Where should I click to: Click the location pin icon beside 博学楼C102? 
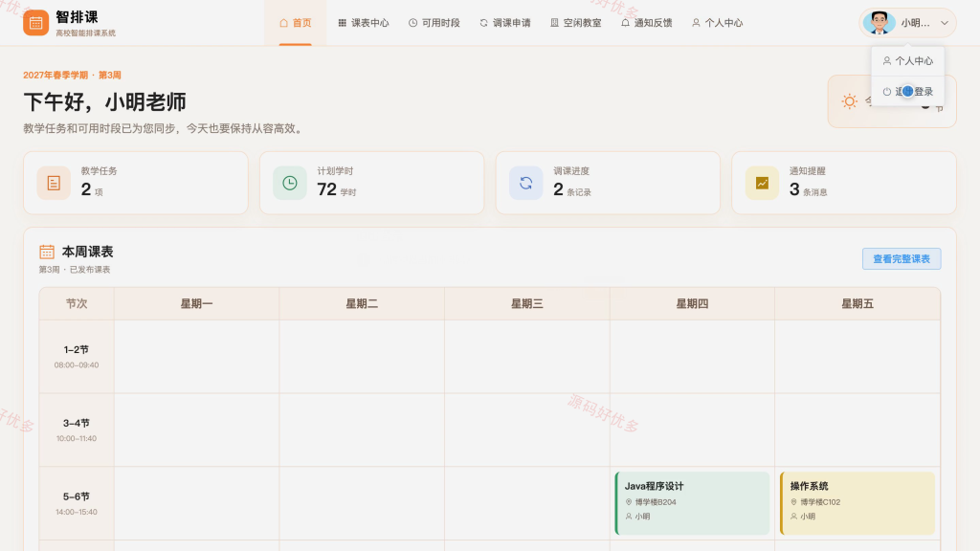[x=793, y=501]
